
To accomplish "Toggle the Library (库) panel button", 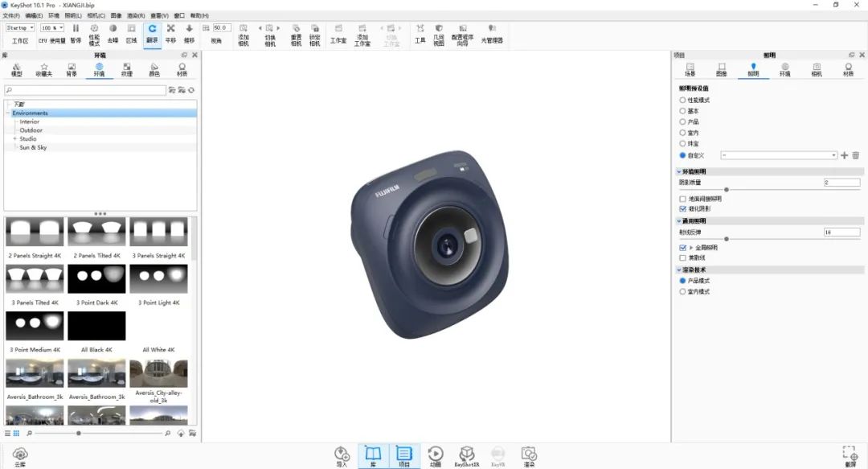I will click(x=373, y=457).
